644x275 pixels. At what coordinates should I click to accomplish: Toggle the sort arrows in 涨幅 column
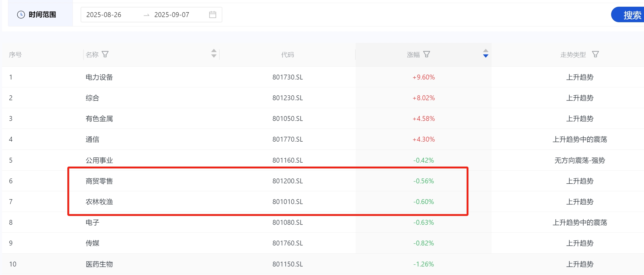click(486, 53)
